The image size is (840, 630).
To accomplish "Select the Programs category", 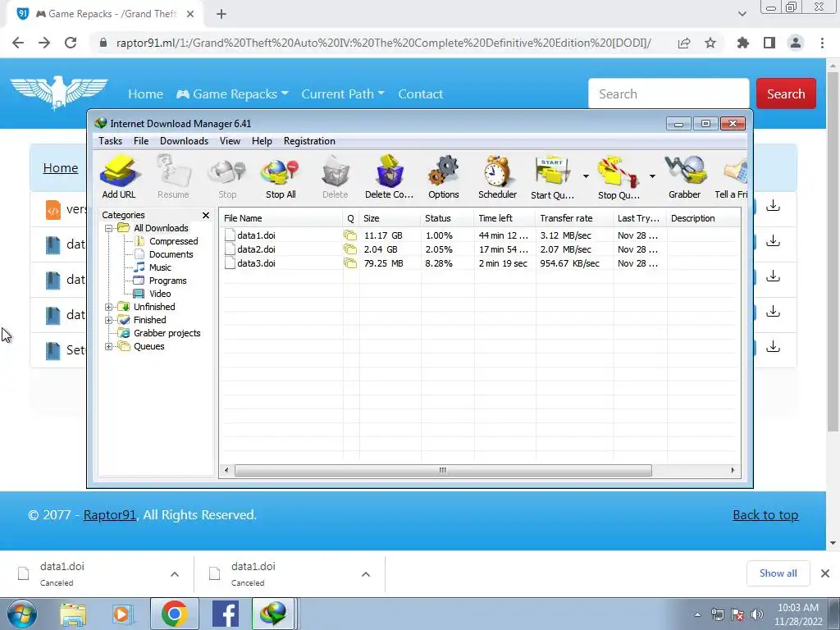I will tap(167, 281).
